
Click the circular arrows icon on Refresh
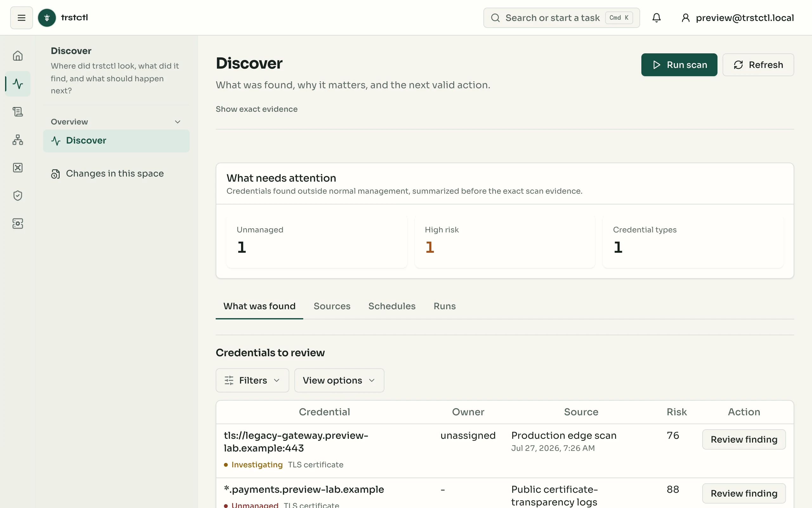pyautogui.click(x=738, y=65)
